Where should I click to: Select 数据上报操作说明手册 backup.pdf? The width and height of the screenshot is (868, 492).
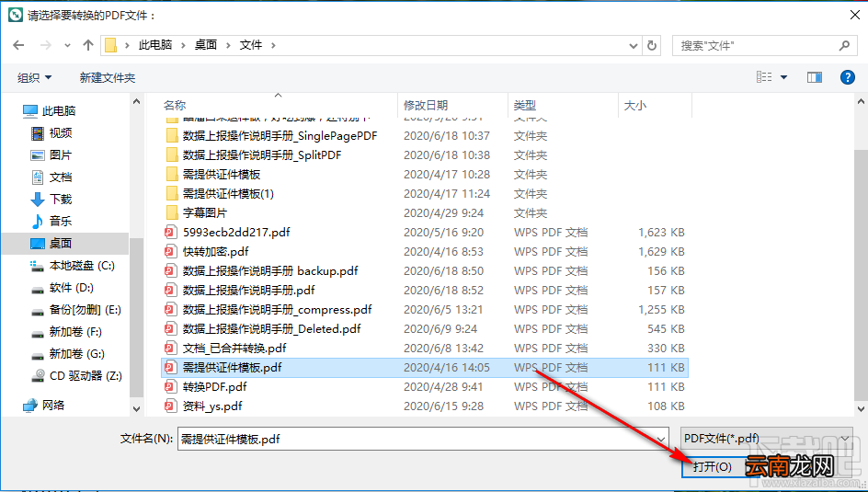coord(270,271)
